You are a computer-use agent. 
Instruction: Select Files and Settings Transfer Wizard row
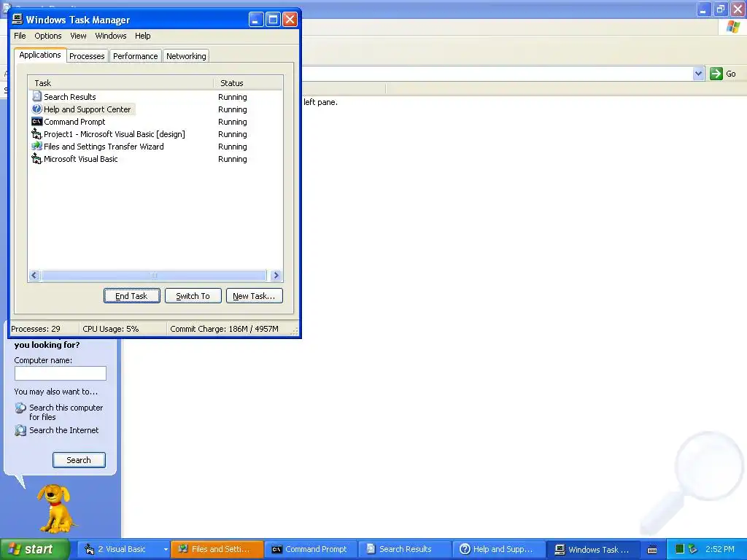(x=155, y=146)
